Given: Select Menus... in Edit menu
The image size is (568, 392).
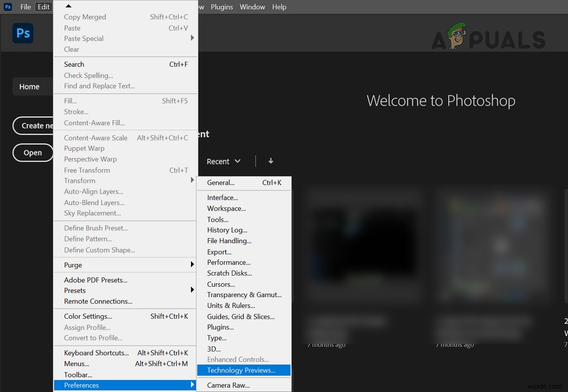Looking at the screenshot, I should click(x=125, y=364).
